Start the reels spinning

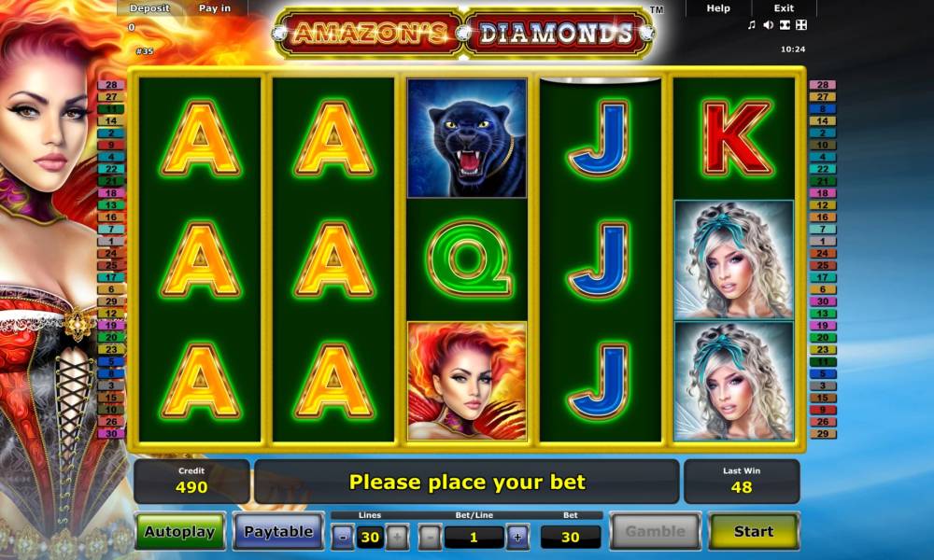[754, 531]
